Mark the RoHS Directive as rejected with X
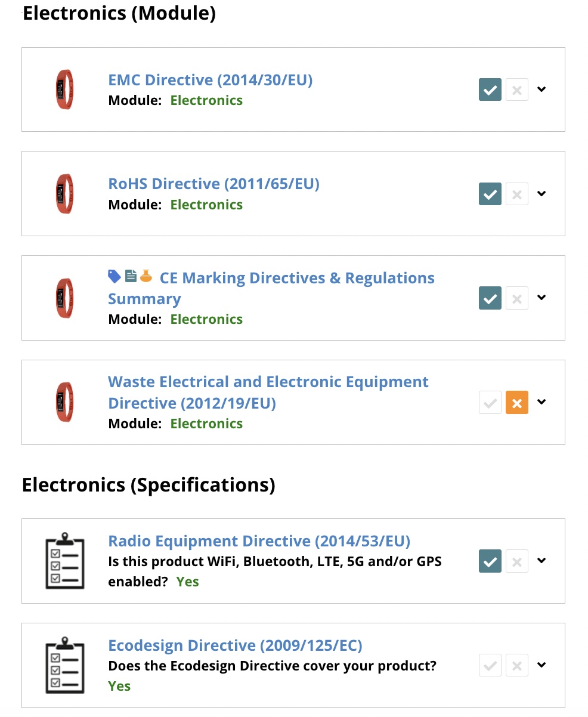Screen dimensions: 588x717 point(517,194)
